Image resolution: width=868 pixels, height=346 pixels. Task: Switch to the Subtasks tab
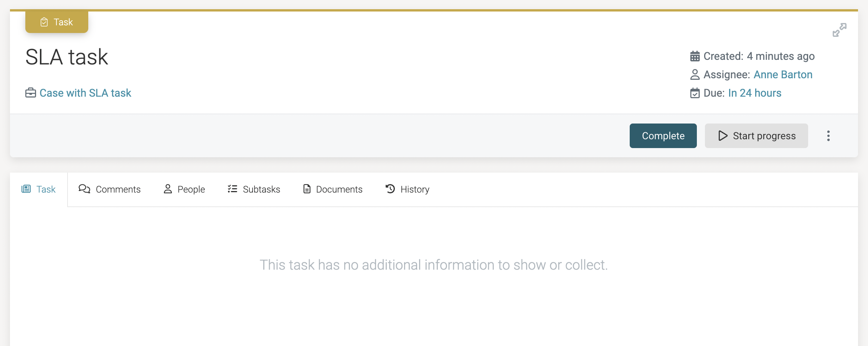coord(254,189)
